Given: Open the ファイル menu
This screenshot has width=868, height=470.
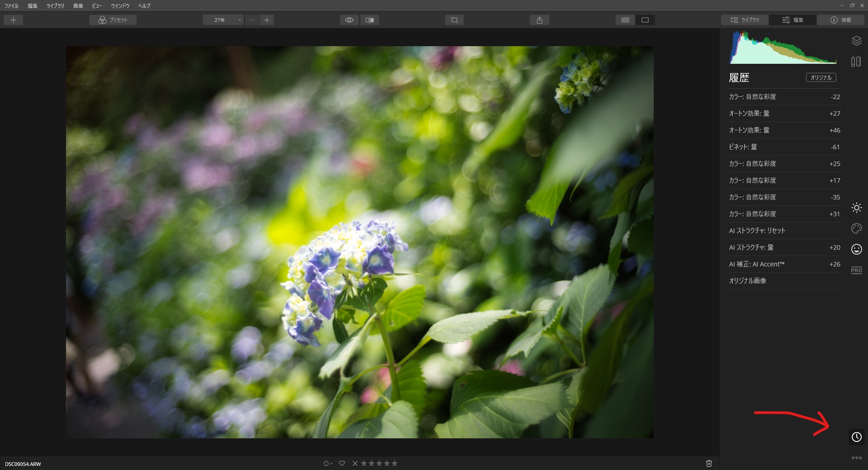Looking at the screenshot, I should pos(11,6).
